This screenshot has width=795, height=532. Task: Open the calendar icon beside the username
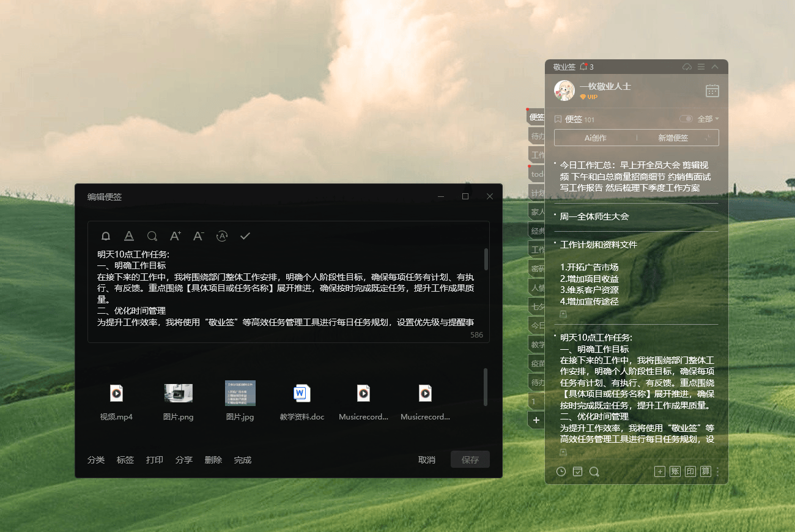pos(712,91)
